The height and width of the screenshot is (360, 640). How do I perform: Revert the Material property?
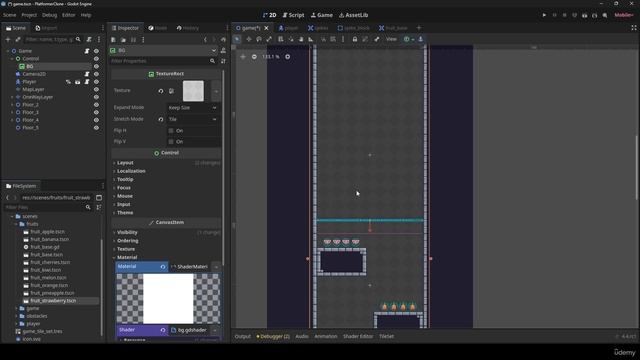163,267
